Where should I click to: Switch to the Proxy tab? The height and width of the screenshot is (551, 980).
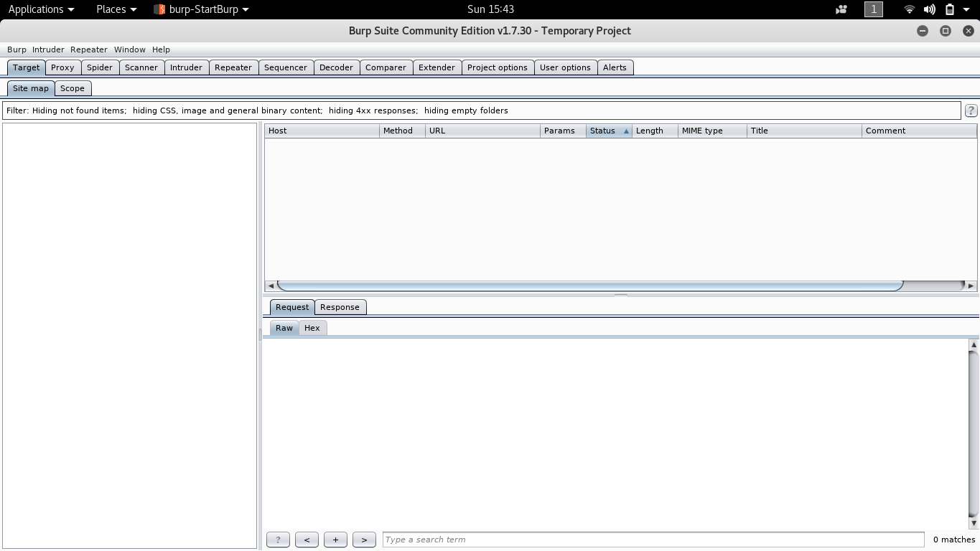(x=62, y=67)
